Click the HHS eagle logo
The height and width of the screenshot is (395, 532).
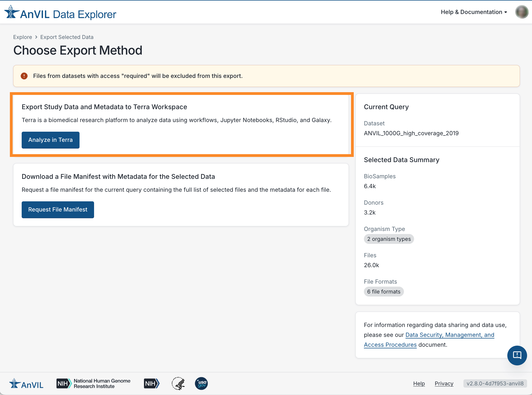click(178, 383)
